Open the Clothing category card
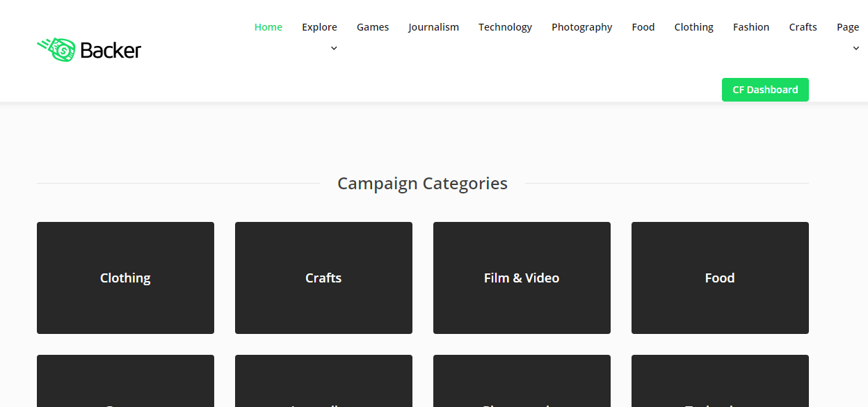This screenshot has height=407, width=868. pyautogui.click(x=125, y=278)
